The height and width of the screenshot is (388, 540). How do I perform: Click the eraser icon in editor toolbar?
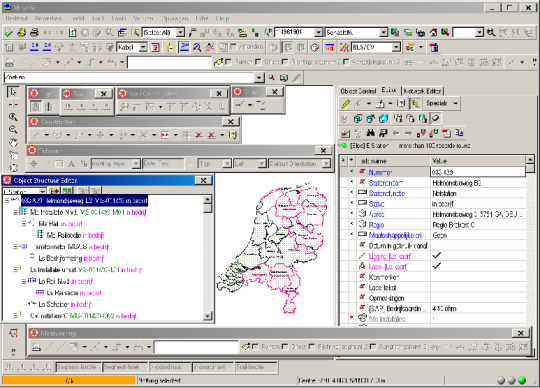435,118
